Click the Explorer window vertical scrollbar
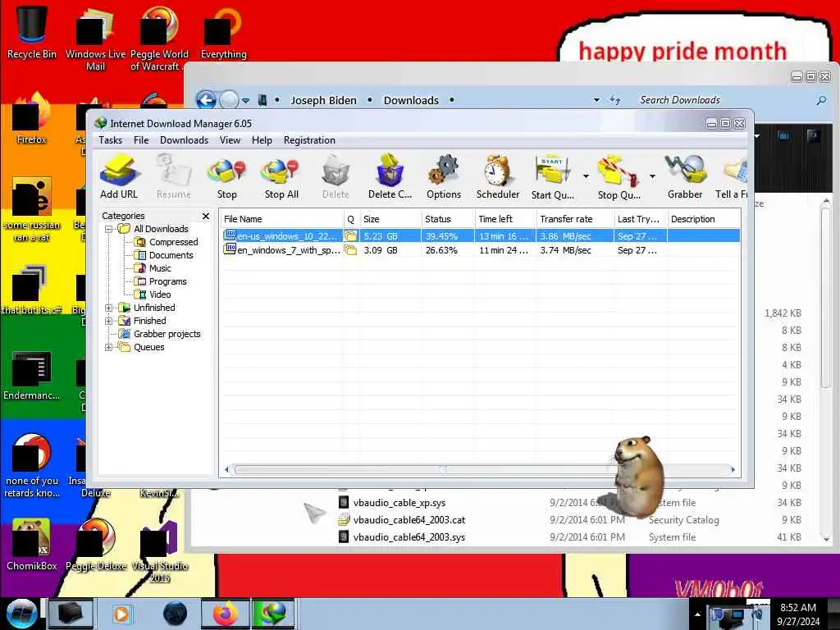Image resolution: width=840 pixels, height=630 pixels. click(x=825, y=297)
